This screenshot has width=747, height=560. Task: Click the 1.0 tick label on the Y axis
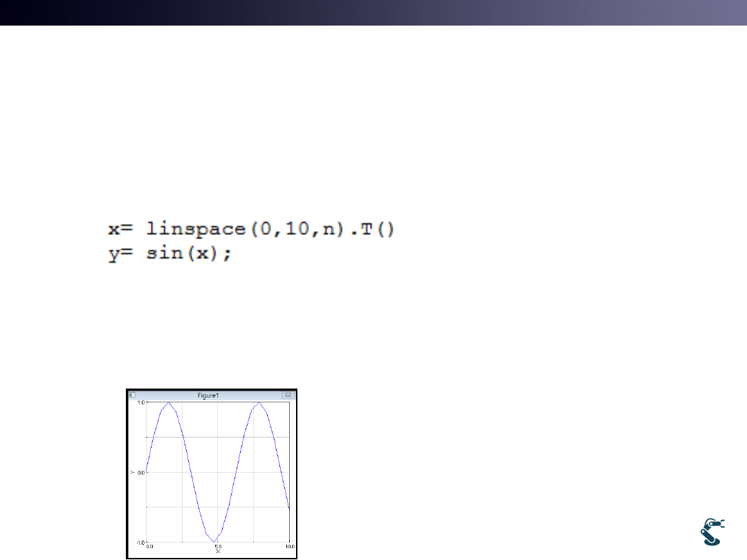(x=140, y=402)
